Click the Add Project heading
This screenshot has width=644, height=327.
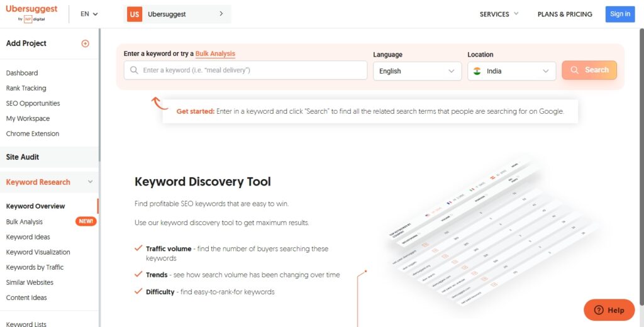(26, 43)
